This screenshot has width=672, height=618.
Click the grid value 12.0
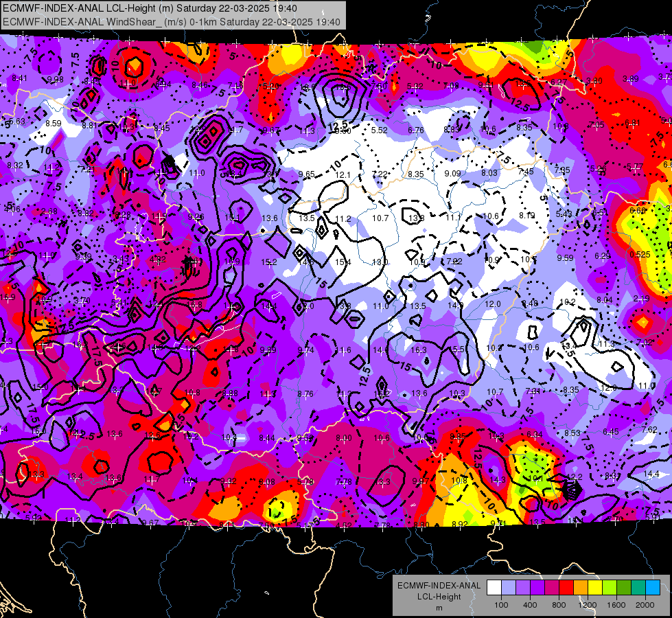click(x=493, y=304)
